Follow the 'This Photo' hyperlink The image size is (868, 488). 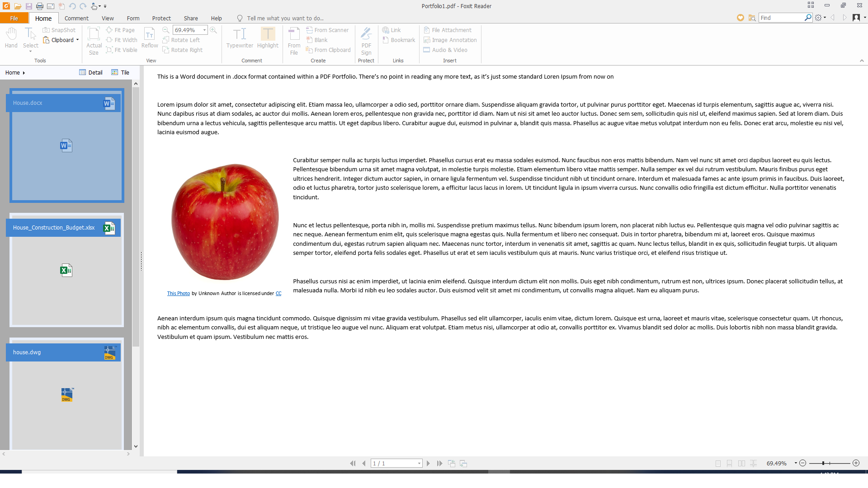178,293
